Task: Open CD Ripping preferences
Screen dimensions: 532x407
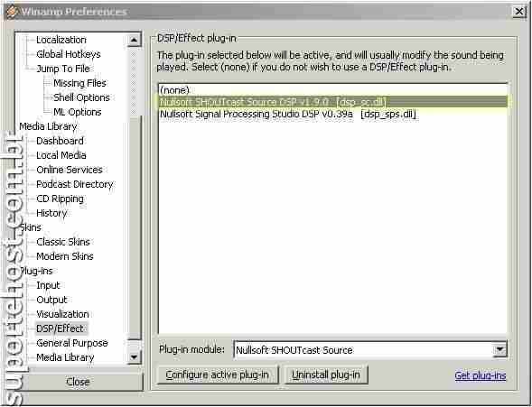Action: [x=60, y=199]
